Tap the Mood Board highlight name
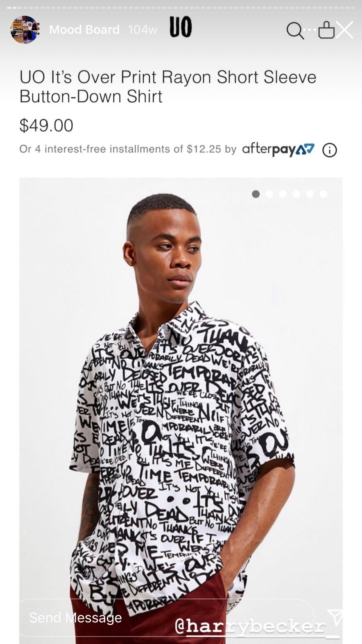The width and height of the screenshot is (362, 644). tap(85, 30)
